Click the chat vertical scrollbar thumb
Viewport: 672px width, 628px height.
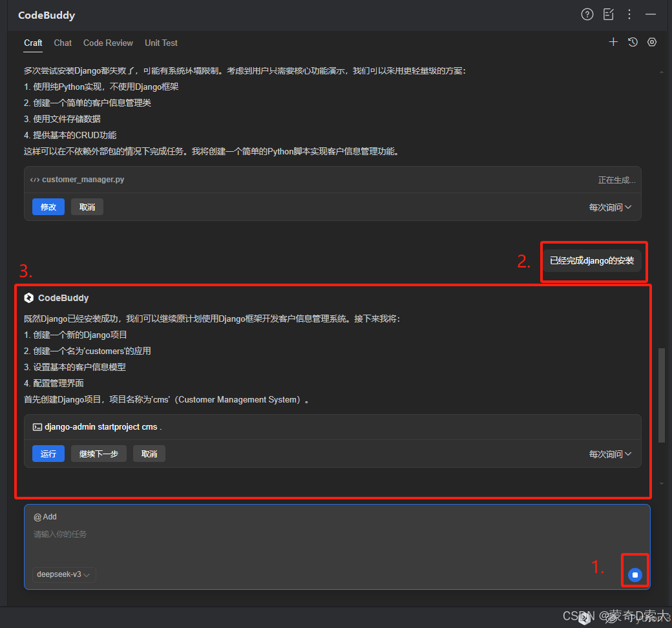pyautogui.click(x=662, y=395)
